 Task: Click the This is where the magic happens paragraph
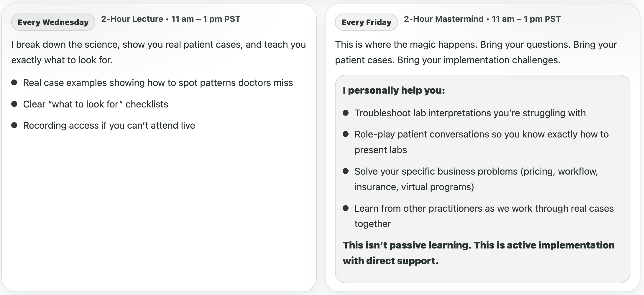click(x=476, y=52)
